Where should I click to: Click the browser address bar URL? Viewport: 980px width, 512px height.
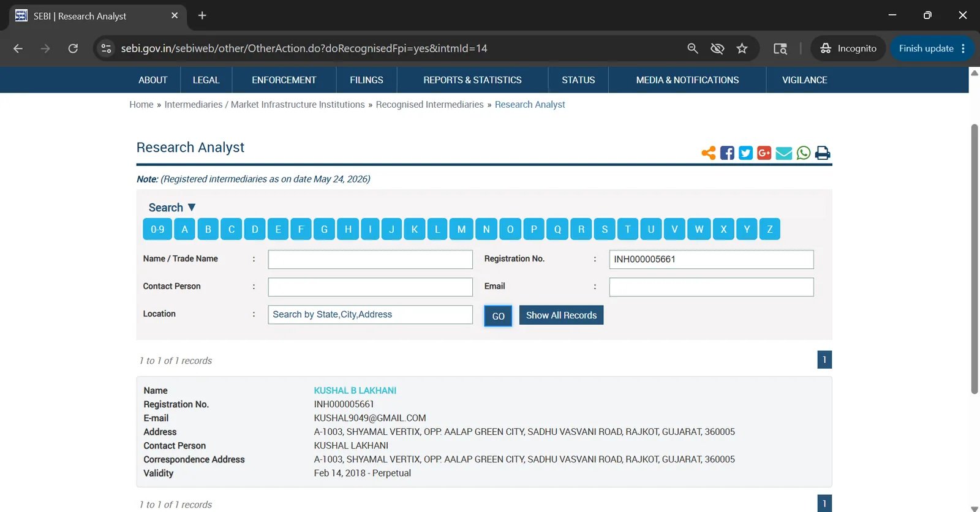(x=304, y=48)
